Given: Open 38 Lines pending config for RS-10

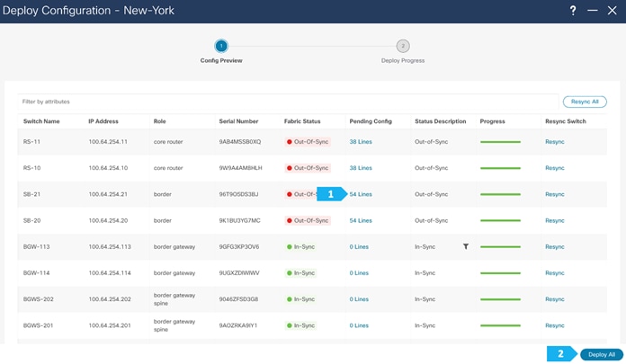Looking at the screenshot, I should 361,168.
